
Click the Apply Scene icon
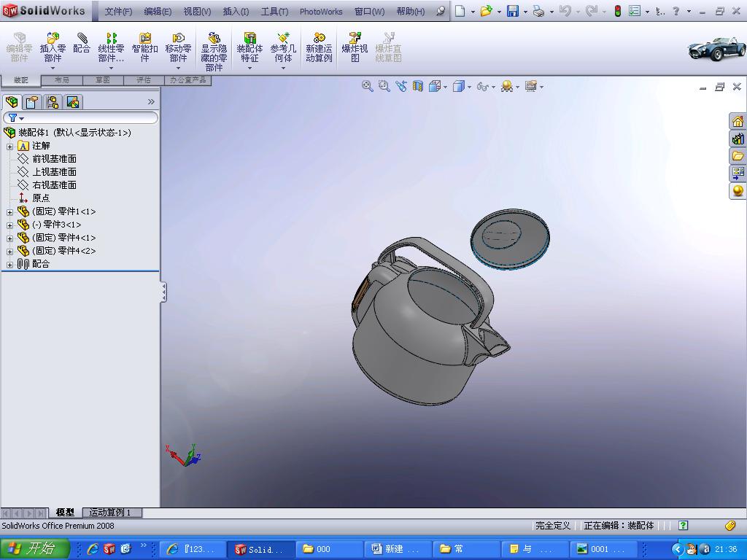tap(507, 86)
